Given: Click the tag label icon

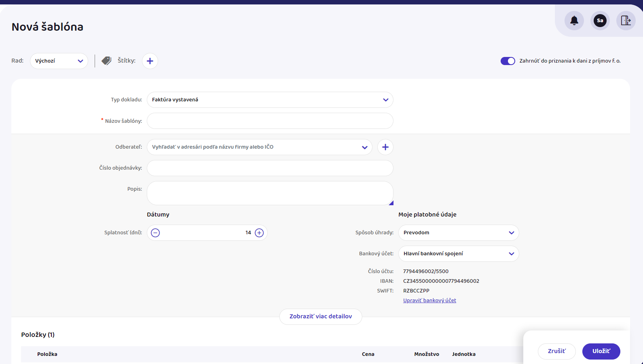Looking at the screenshot, I should coord(106,61).
